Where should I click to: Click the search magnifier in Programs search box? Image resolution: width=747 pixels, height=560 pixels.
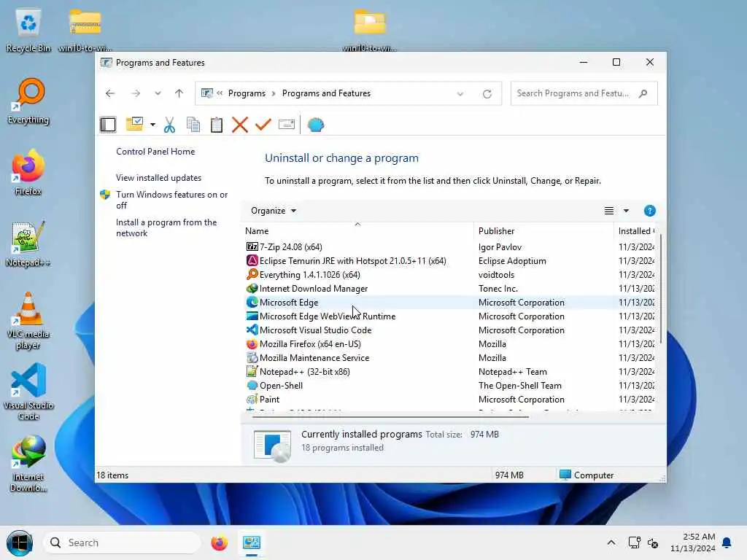click(x=643, y=93)
